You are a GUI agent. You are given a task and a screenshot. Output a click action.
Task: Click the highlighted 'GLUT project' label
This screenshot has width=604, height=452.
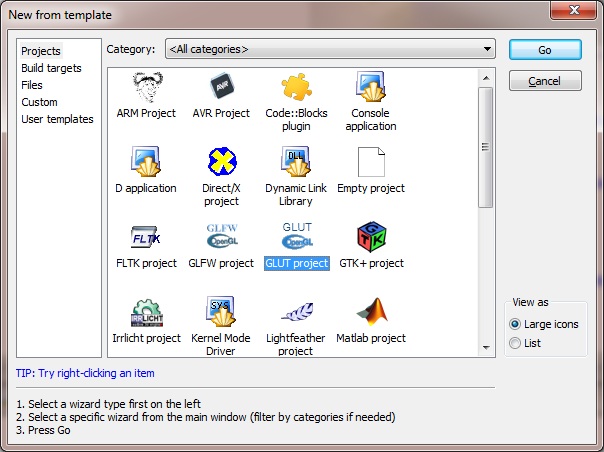tap(297, 263)
